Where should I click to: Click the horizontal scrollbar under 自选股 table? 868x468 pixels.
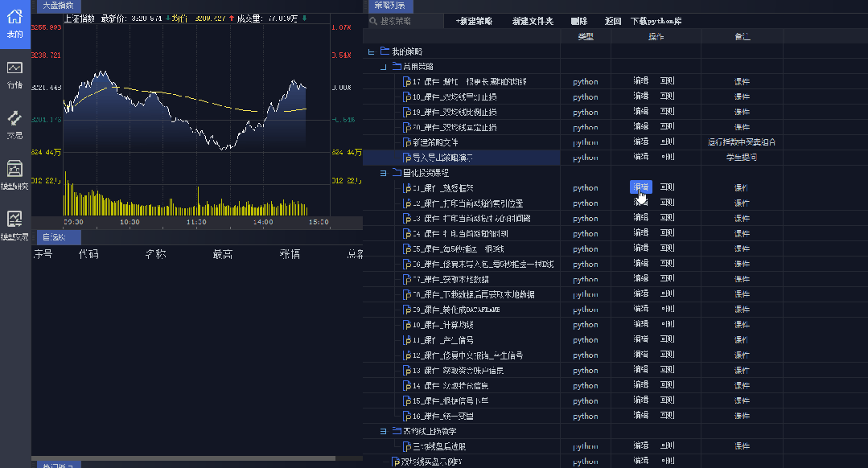tap(183, 458)
